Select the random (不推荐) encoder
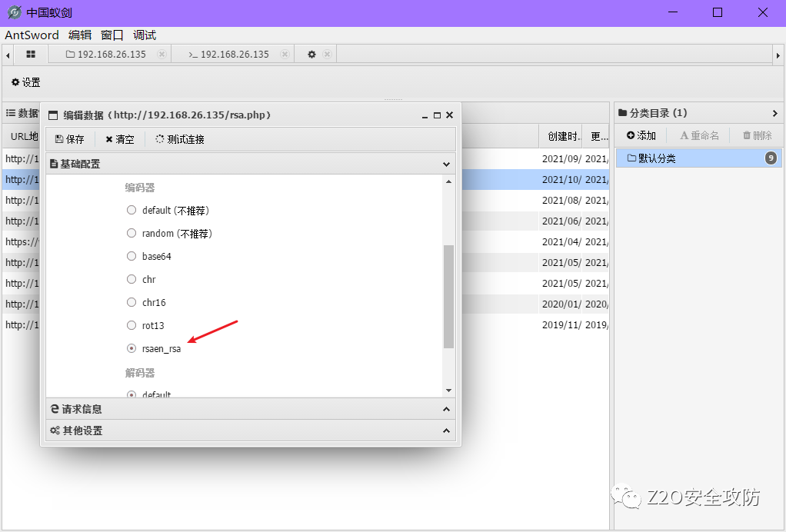786x532 pixels. 132,233
